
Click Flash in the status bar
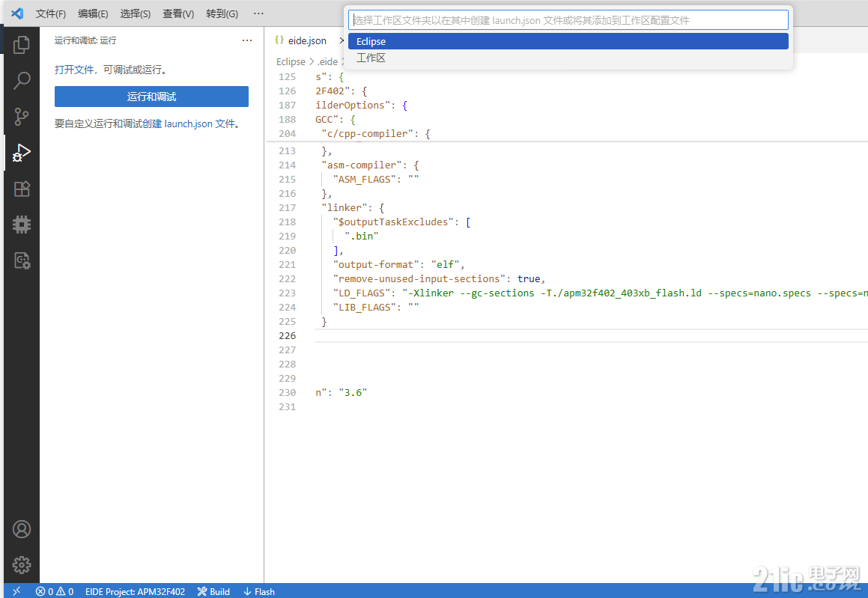259,591
